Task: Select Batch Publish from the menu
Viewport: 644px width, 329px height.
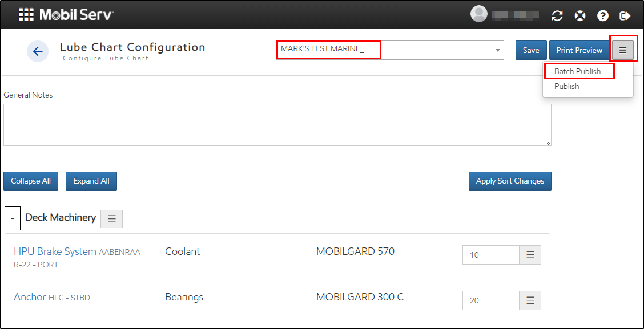Action: pos(578,71)
